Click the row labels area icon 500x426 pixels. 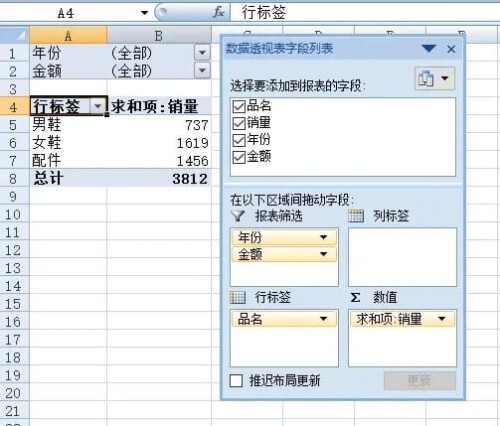click(x=238, y=297)
